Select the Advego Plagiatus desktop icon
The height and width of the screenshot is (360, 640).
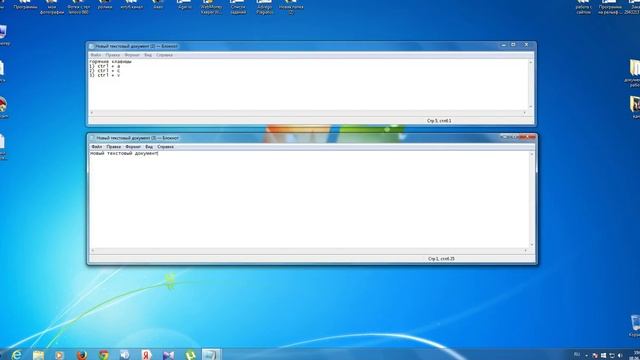click(x=264, y=7)
